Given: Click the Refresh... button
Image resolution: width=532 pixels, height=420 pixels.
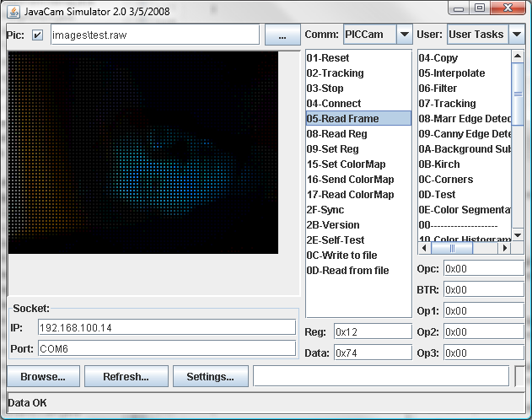Looking at the screenshot, I should point(126,376).
